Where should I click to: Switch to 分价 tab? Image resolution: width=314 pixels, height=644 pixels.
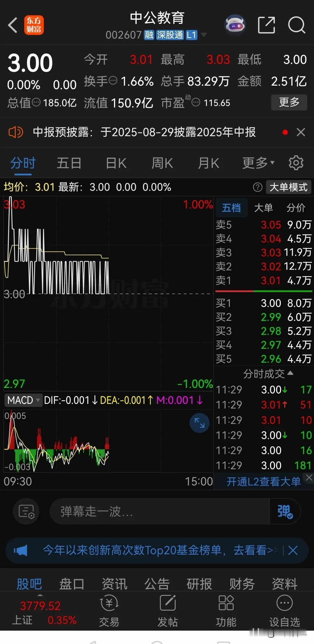click(296, 208)
